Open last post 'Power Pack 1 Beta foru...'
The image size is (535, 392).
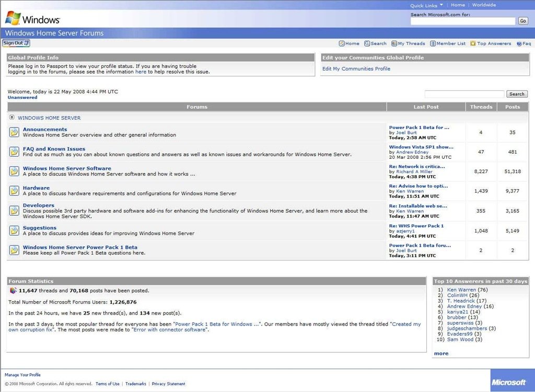[420, 245]
